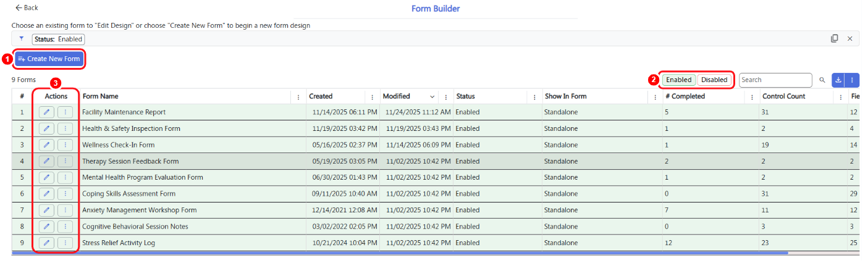868x263 pixels.
Task: Click the copy filter icon in filter bar
Action: click(x=835, y=38)
